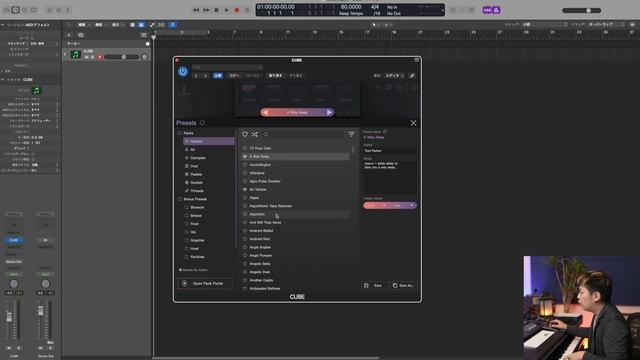640x360 pixels.
Task: Click the plugin link chain icon
Action: (x=412, y=76)
